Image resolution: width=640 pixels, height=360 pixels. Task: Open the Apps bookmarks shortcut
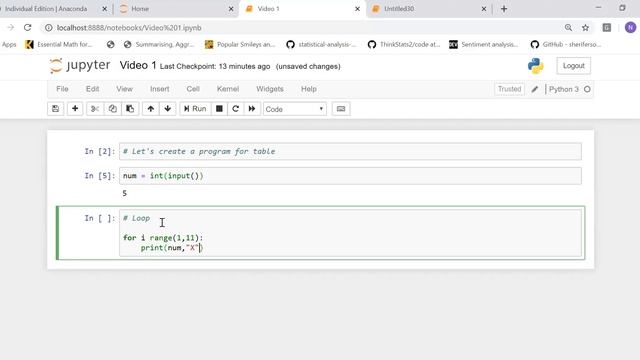click(9, 44)
